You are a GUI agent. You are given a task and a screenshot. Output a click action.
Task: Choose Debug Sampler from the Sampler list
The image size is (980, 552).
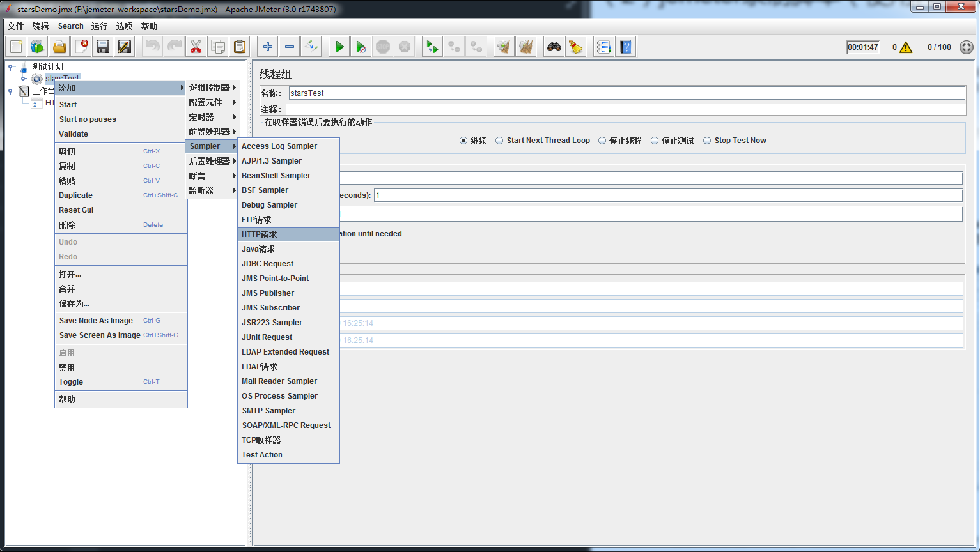[288, 205]
